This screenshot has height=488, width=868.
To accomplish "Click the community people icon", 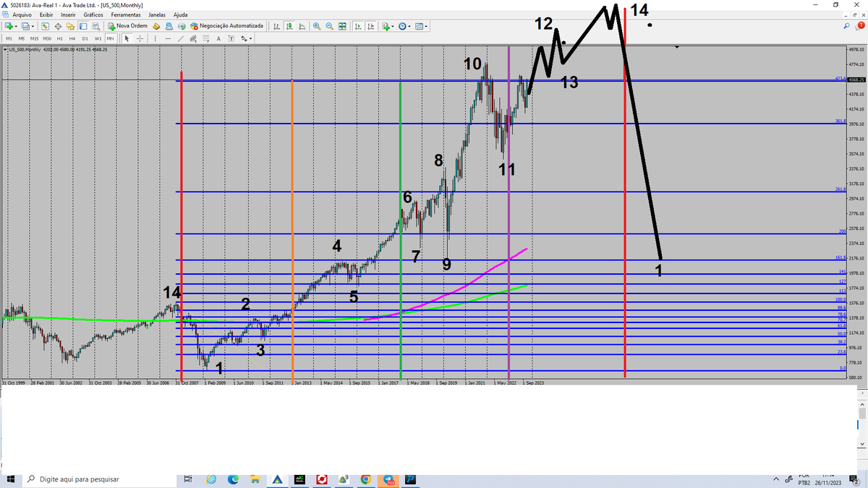I will 169,26.
